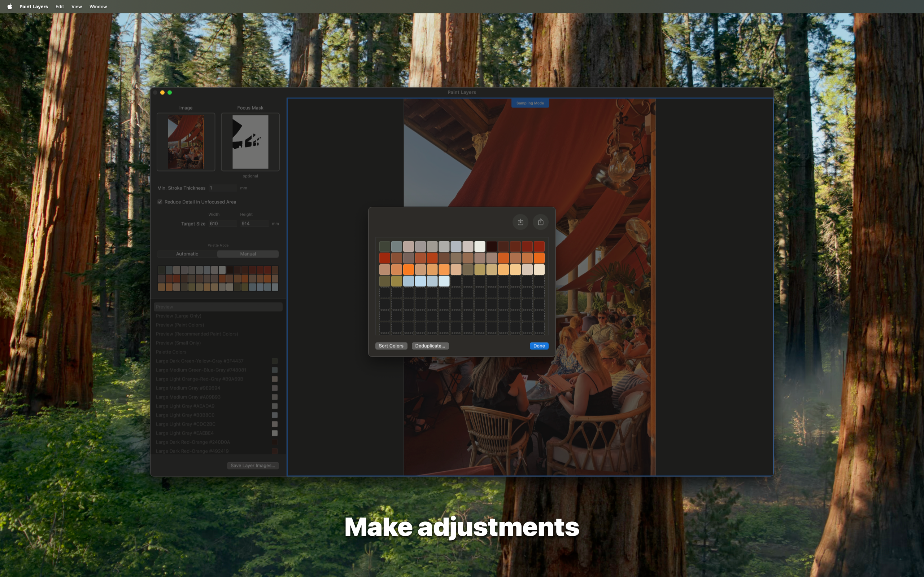Click the import palette icon

520,222
